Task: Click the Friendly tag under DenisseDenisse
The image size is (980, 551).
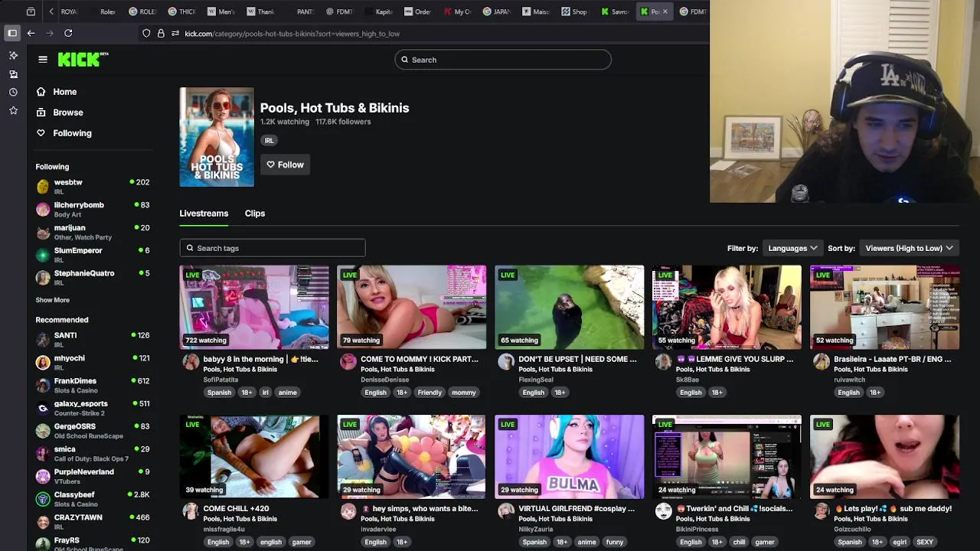Action: [x=430, y=393]
